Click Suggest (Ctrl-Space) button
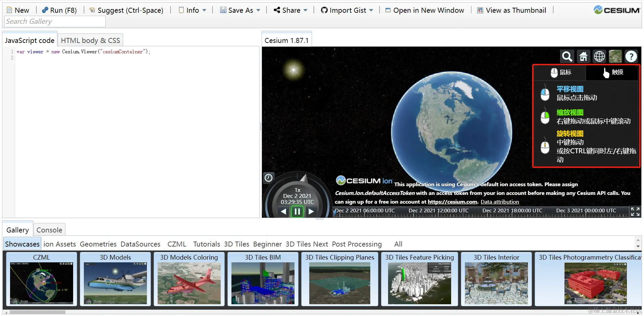The width and height of the screenshot is (644, 316). (126, 10)
